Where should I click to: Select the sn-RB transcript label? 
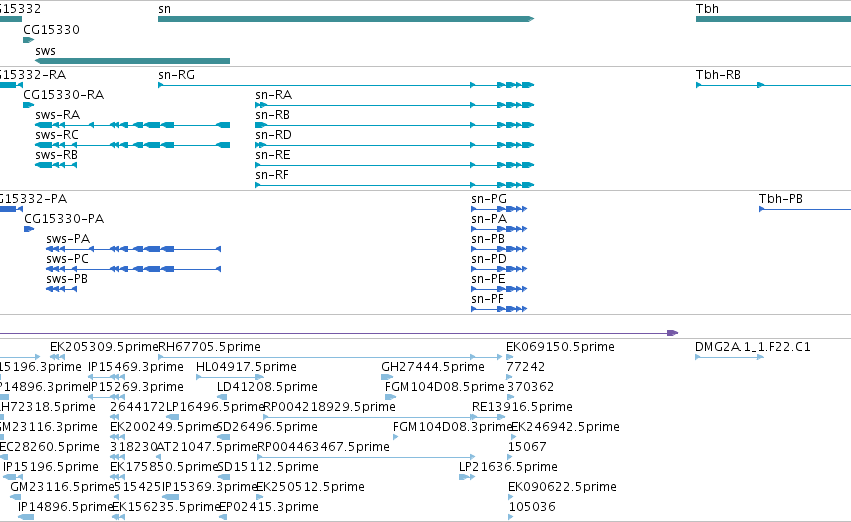pos(272,115)
